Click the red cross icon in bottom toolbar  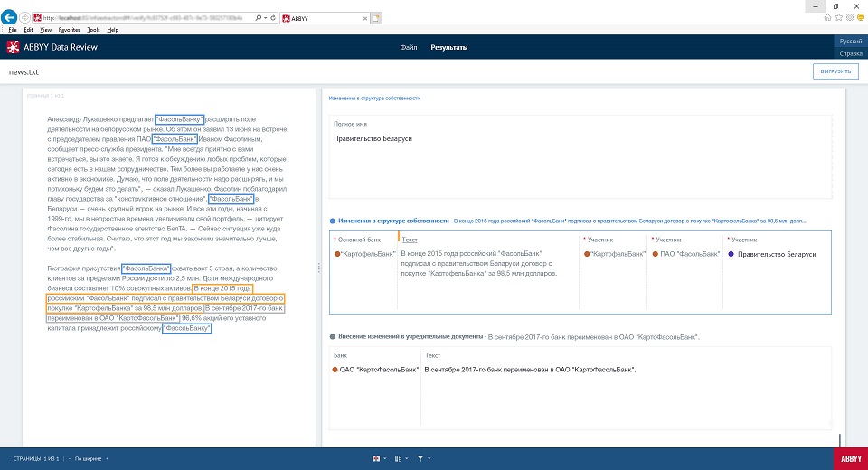click(376, 458)
